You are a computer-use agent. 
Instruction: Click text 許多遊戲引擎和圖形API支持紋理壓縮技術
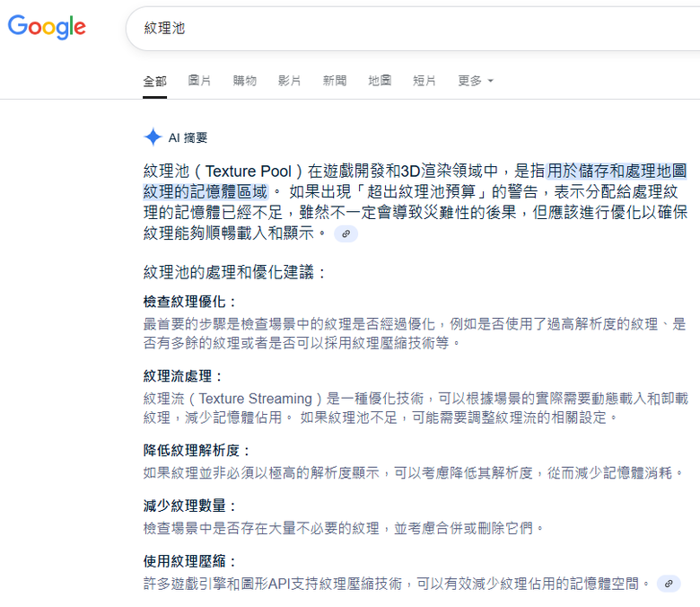pyautogui.click(x=397, y=584)
